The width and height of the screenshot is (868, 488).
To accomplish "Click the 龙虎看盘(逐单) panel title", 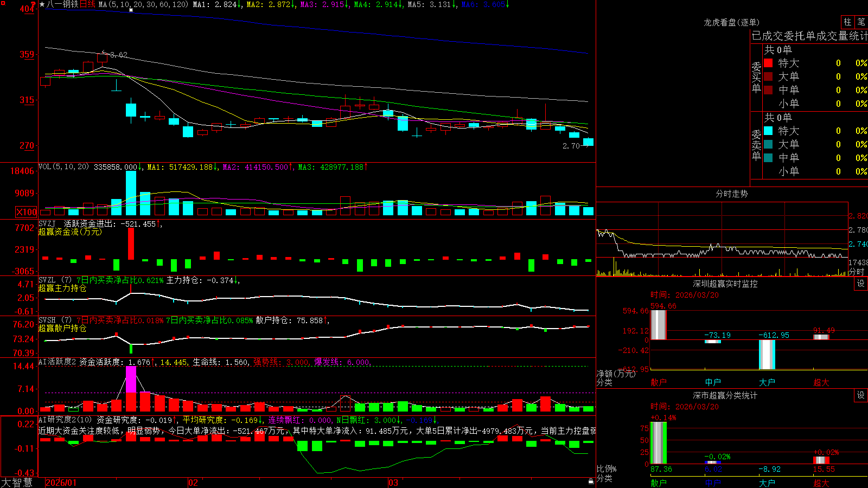I will (x=732, y=22).
